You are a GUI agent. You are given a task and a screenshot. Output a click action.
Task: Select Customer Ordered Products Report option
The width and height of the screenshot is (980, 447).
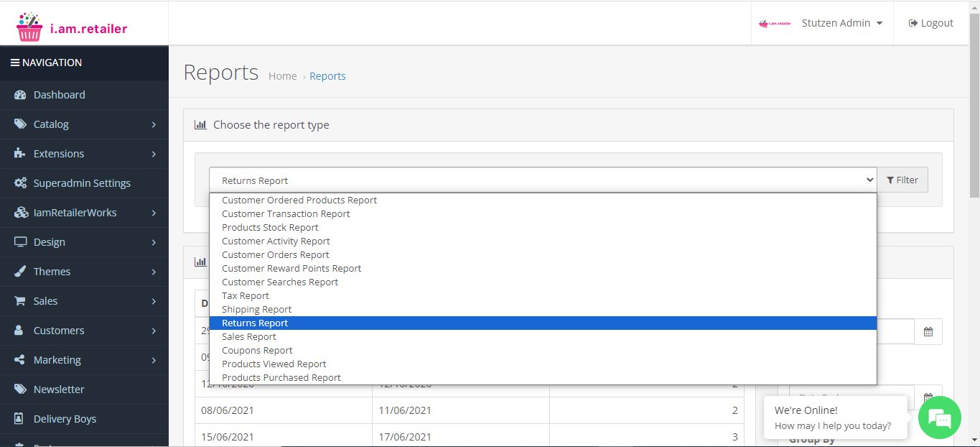(x=543, y=201)
